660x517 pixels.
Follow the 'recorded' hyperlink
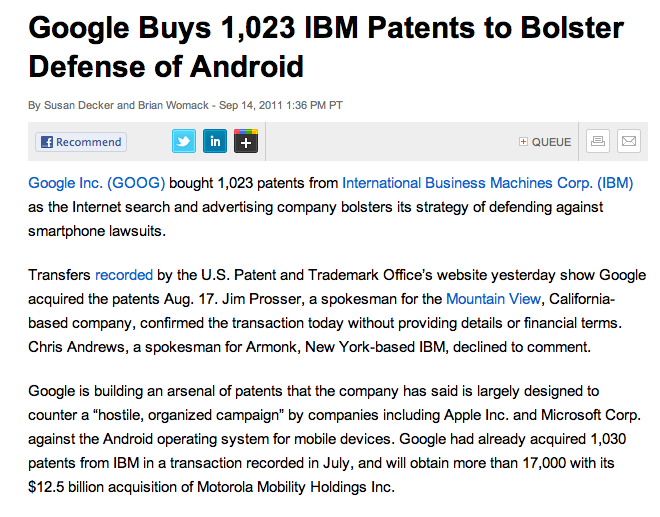pos(124,275)
